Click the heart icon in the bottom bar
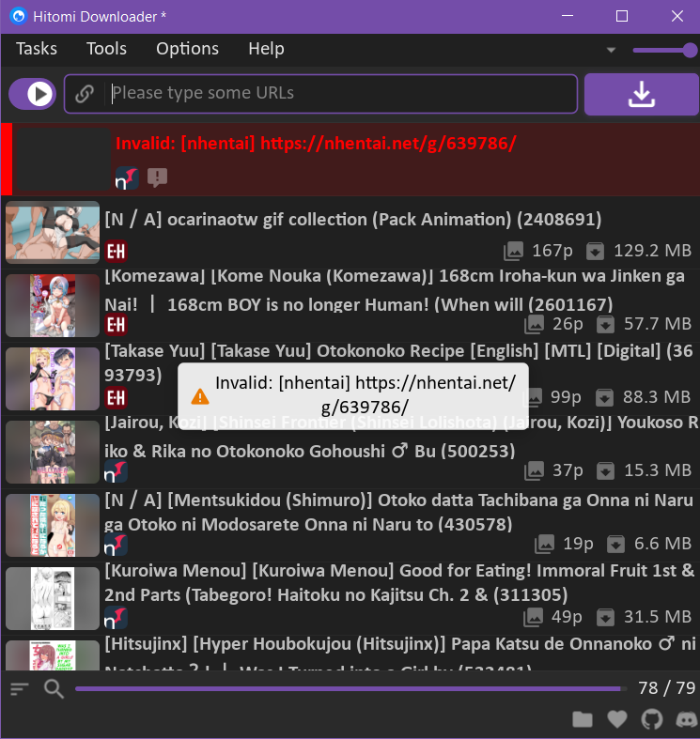This screenshot has height=739, width=700. (617, 719)
